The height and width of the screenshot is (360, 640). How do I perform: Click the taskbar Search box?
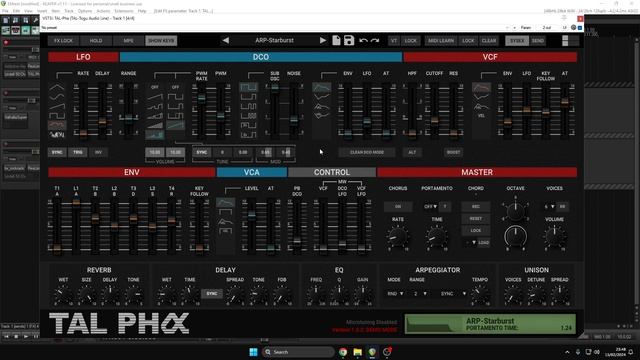[x=298, y=352]
